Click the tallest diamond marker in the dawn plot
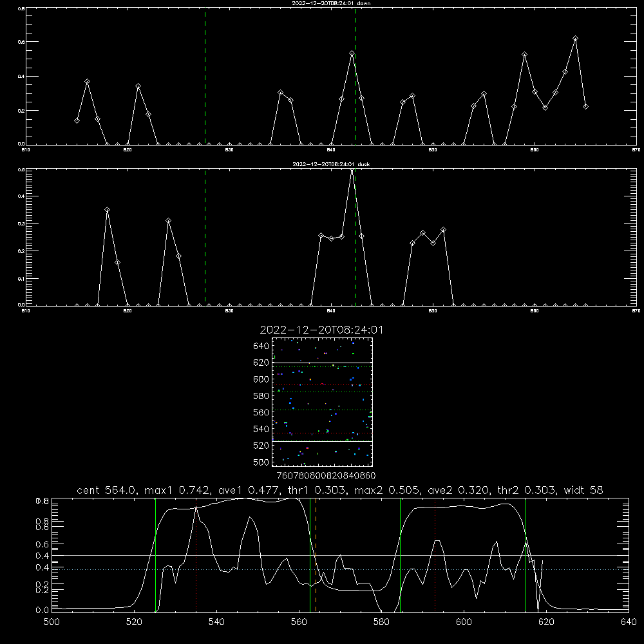644x644 pixels. tap(575, 39)
